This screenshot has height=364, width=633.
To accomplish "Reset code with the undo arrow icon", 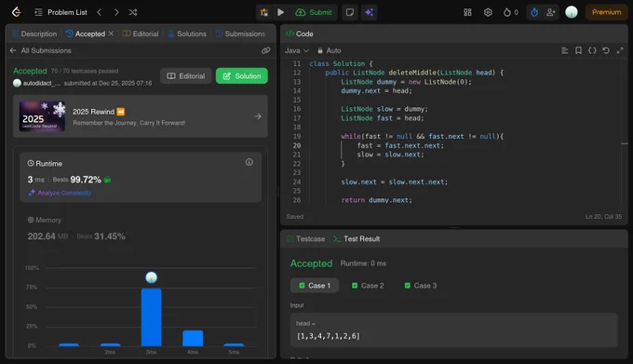I will click(606, 50).
